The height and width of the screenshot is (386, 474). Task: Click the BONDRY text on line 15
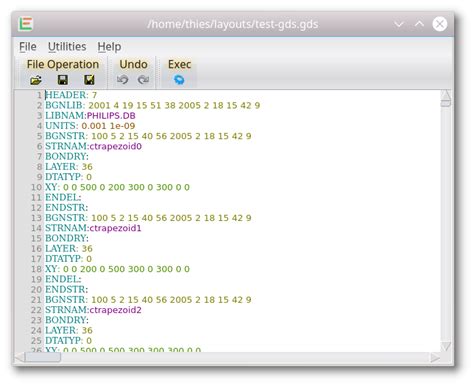[x=67, y=238]
